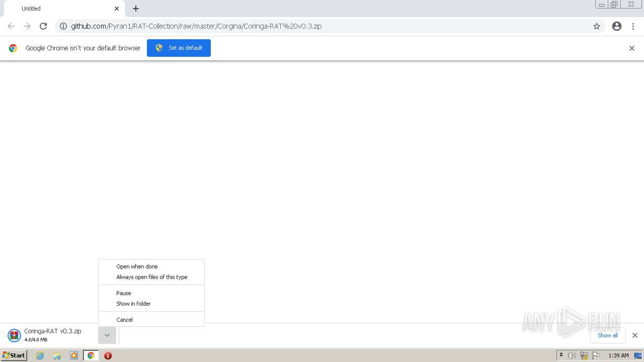Cancel the download from the menu
The width and height of the screenshot is (644, 362).
click(151, 320)
